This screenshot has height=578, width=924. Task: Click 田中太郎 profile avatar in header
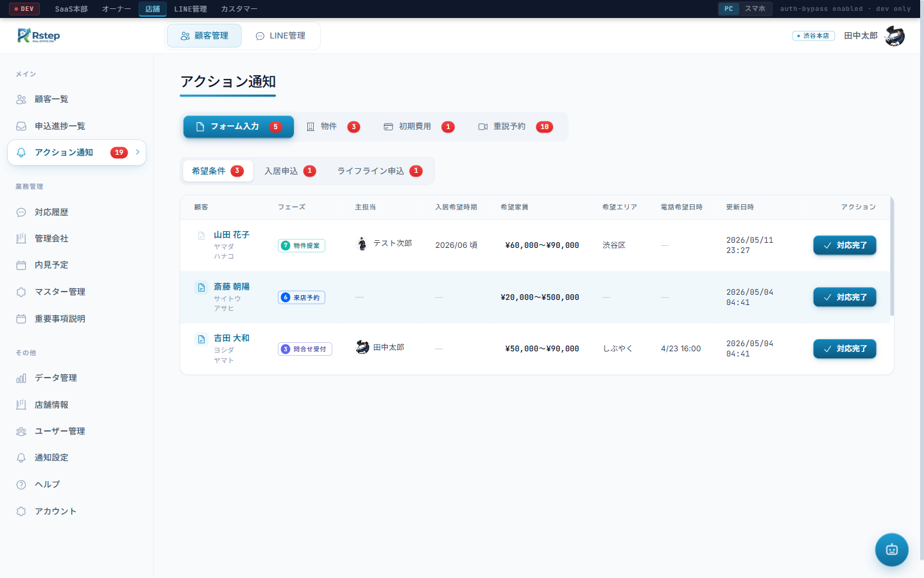click(894, 36)
